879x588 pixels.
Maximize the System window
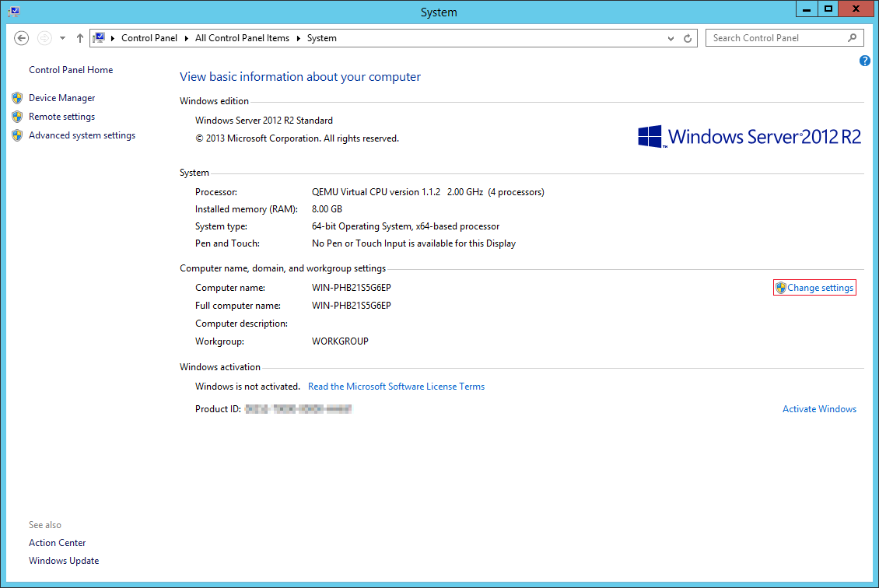(x=828, y=9)
